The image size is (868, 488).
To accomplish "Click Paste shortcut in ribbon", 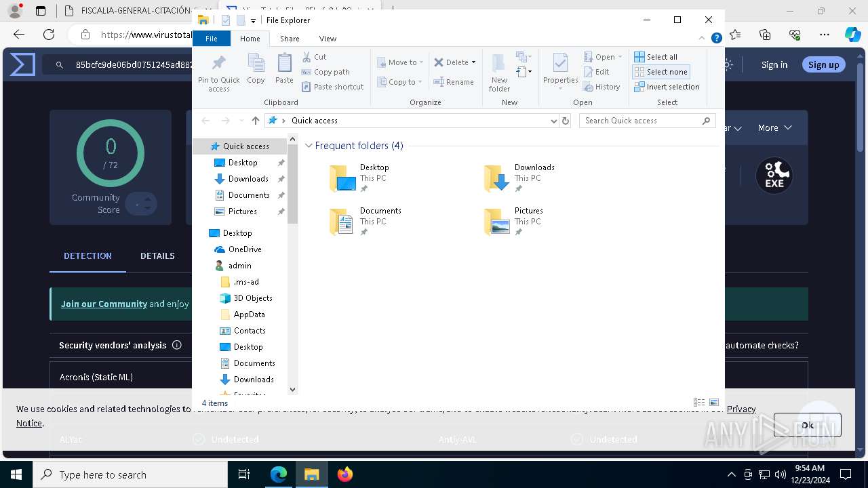I will [332, 87].
